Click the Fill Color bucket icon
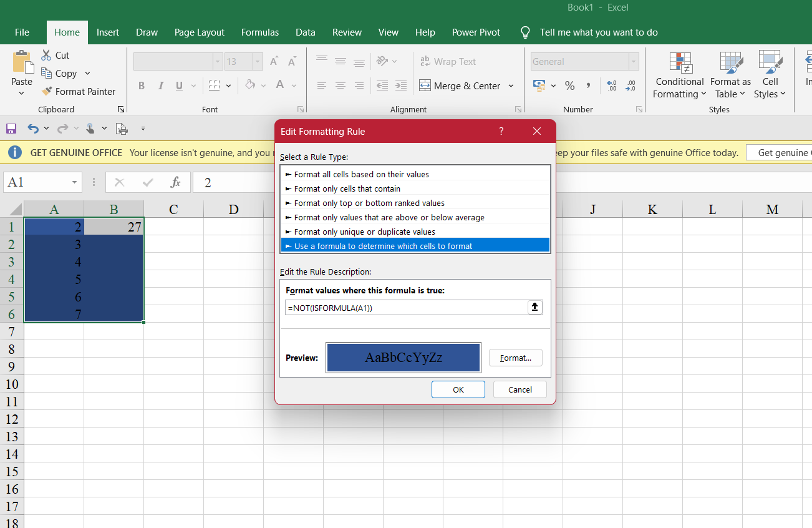Screen dimensions: 812x528 [x=250, y=85]
